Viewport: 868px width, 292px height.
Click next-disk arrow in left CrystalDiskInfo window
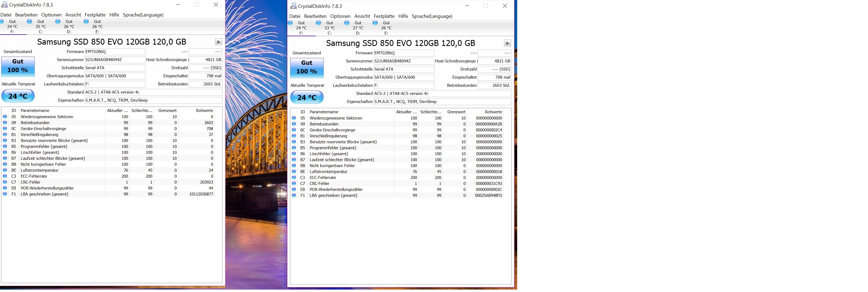218,42
